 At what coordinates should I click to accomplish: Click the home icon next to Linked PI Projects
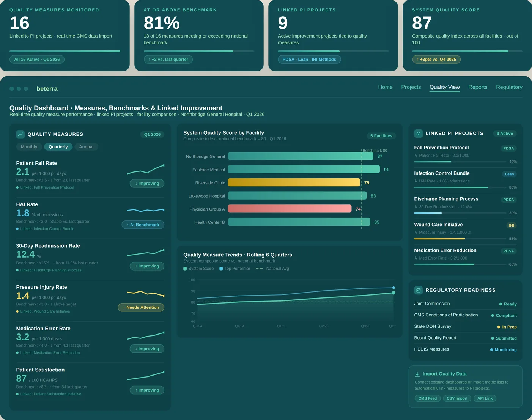418,133
